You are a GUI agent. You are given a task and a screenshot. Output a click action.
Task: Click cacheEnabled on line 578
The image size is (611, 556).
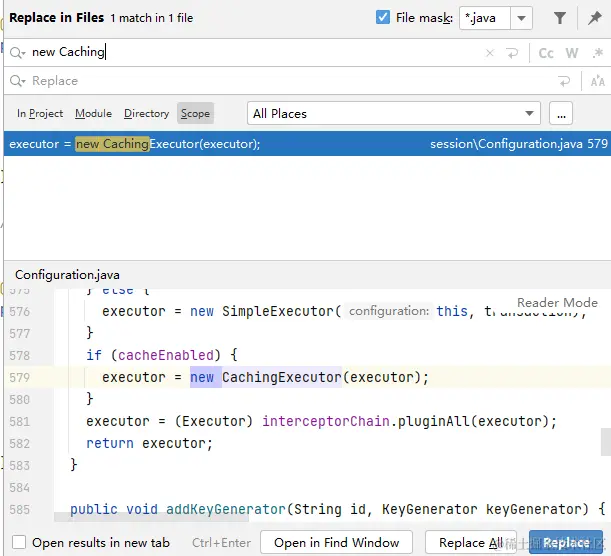(x=166, y=355)
